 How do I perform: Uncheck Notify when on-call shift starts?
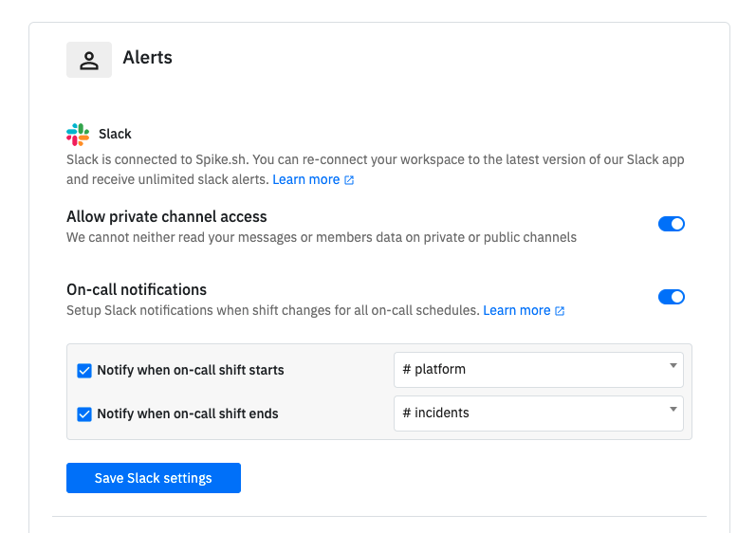(84, 370)
